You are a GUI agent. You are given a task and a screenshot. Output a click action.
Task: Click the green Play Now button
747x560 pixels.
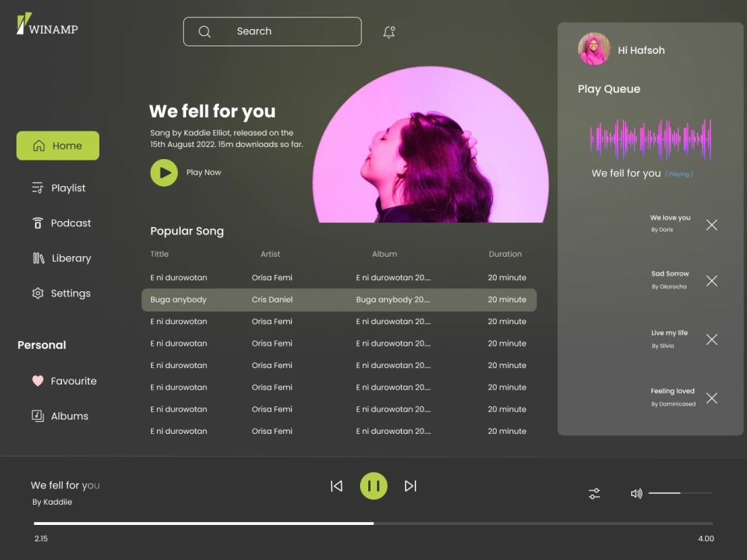click(164, 172)
